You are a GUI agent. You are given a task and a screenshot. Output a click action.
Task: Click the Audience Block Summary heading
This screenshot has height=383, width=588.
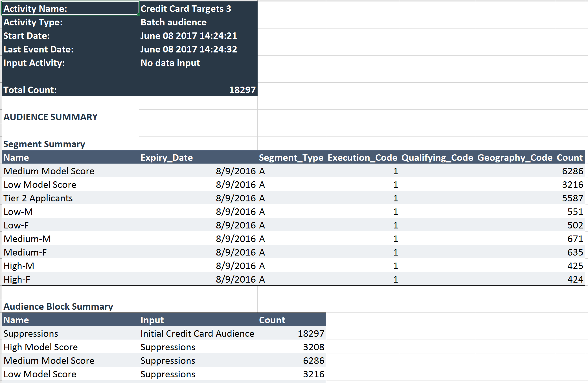click(58, 307)
